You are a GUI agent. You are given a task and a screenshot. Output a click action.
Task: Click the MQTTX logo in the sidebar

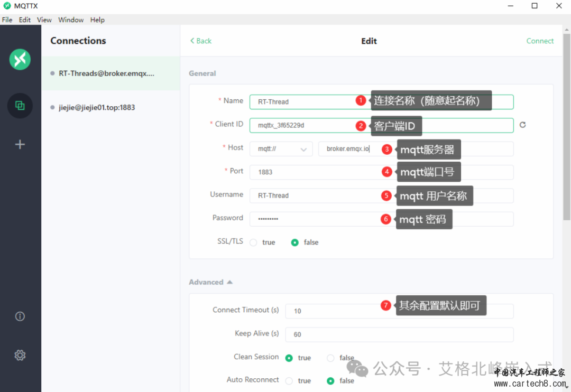coord(20,59)
